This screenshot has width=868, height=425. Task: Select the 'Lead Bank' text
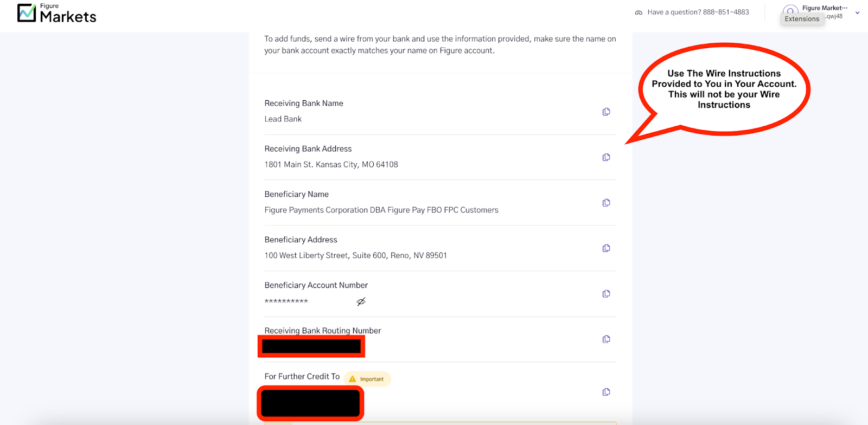(283, 119)
